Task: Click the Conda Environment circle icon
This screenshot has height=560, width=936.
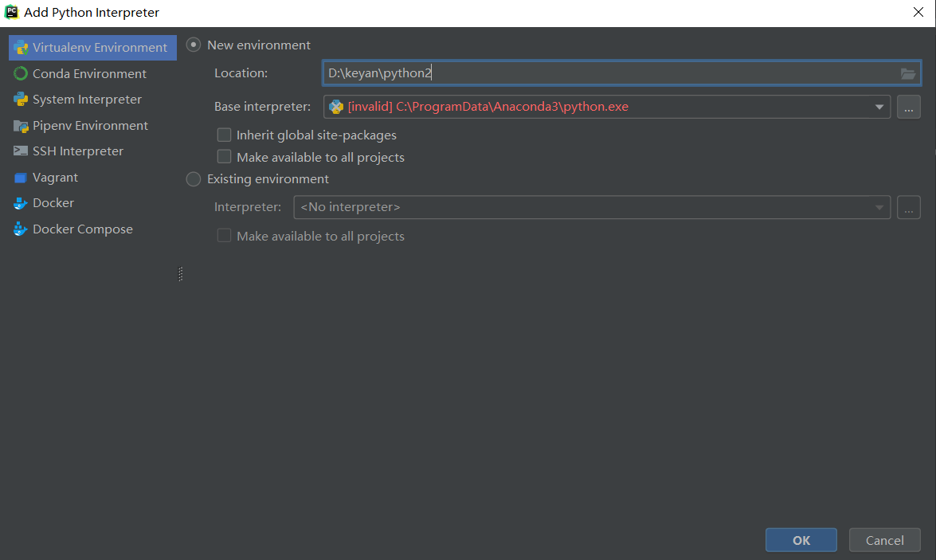Action: click(21, 74)
